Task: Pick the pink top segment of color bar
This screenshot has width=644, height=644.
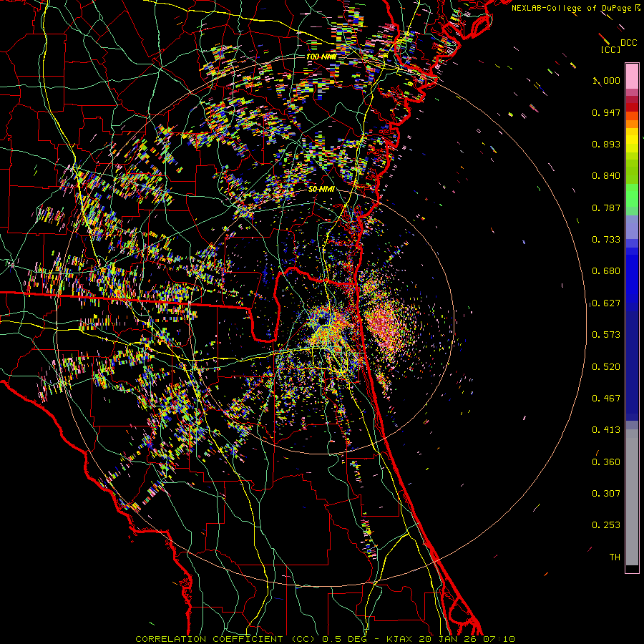Action: [x=632, y=77]
